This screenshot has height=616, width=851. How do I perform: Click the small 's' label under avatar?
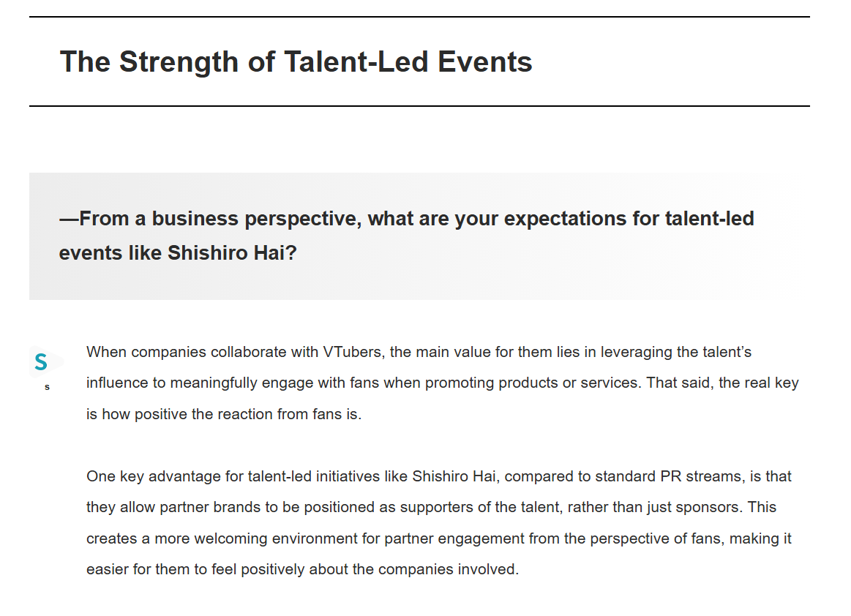click(x=47, y=387)
